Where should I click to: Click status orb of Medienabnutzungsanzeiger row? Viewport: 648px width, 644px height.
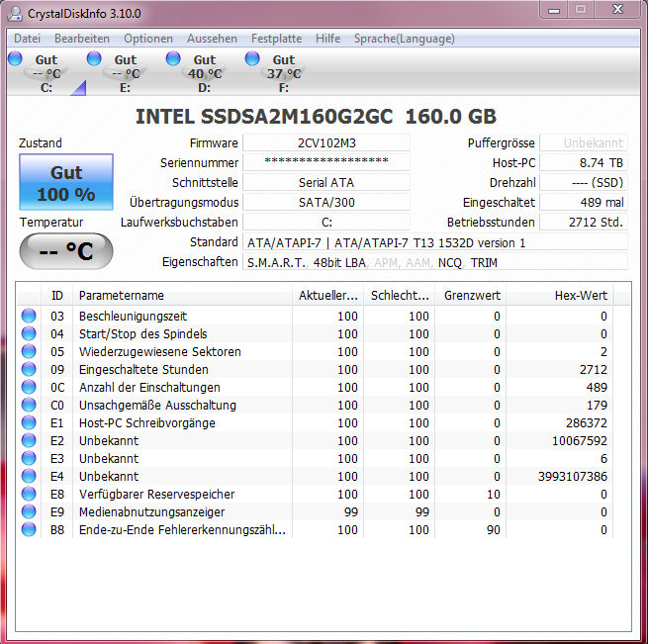click(29, 511)
